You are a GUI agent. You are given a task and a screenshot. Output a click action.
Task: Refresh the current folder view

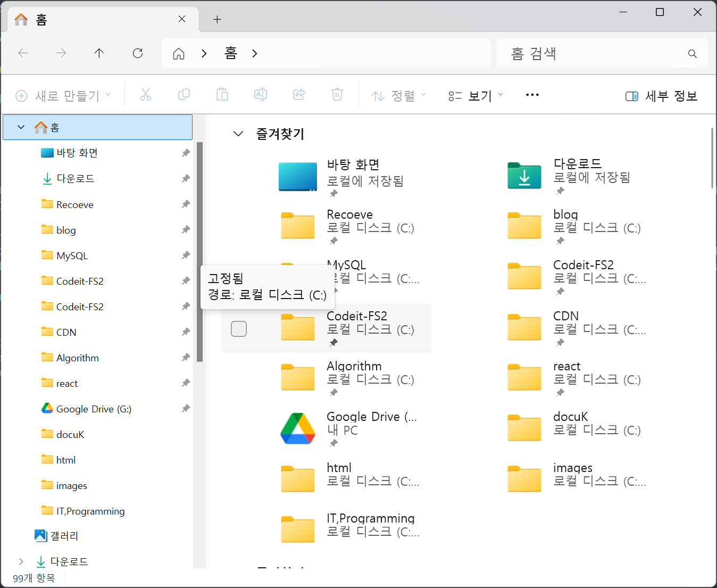(138, 53)
